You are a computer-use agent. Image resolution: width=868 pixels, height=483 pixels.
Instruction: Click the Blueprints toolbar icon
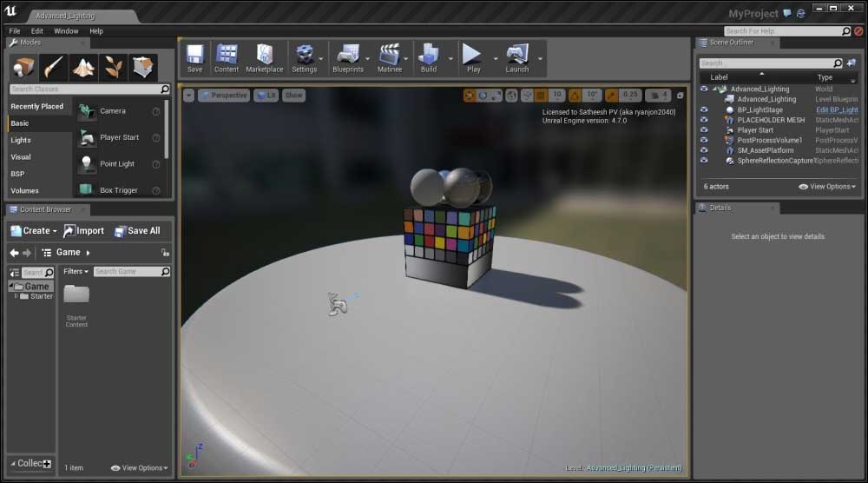(x=348, y=58)
